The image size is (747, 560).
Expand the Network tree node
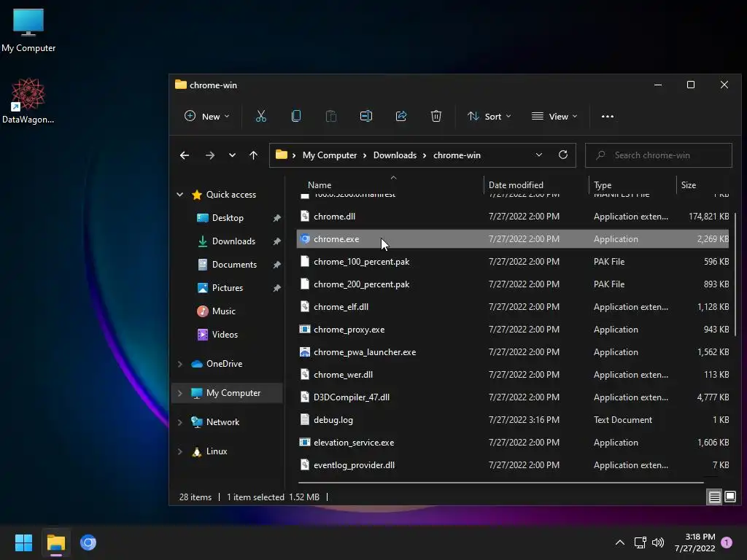click(179, 422)
